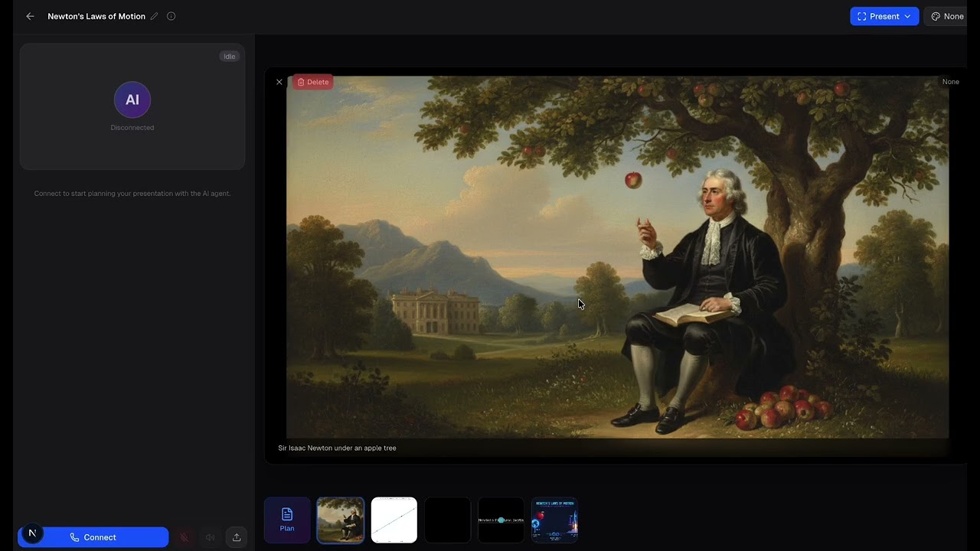Screen dimensions: 980x551
Task: Click the Idle status badge
Action: [x=229, y=57]
